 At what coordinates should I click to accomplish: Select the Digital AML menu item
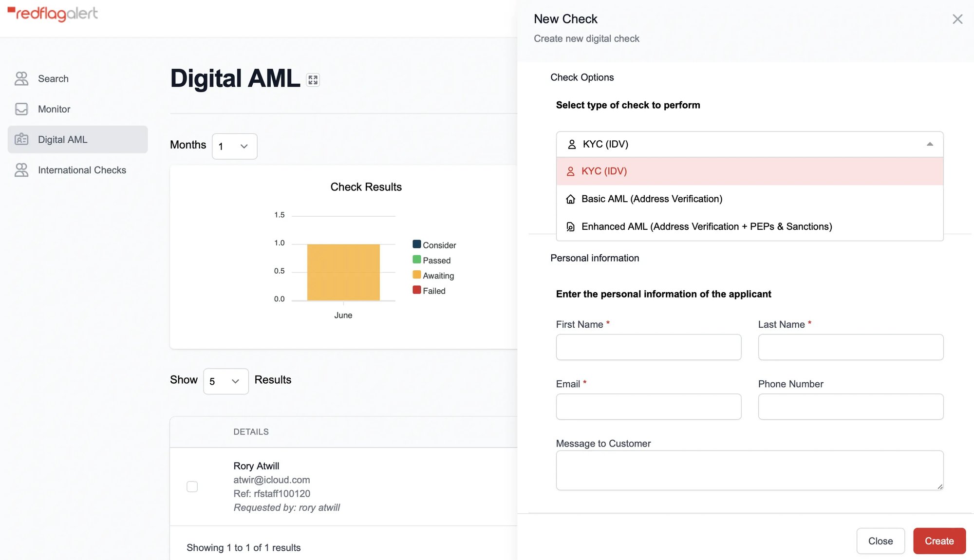click(62, 139)
